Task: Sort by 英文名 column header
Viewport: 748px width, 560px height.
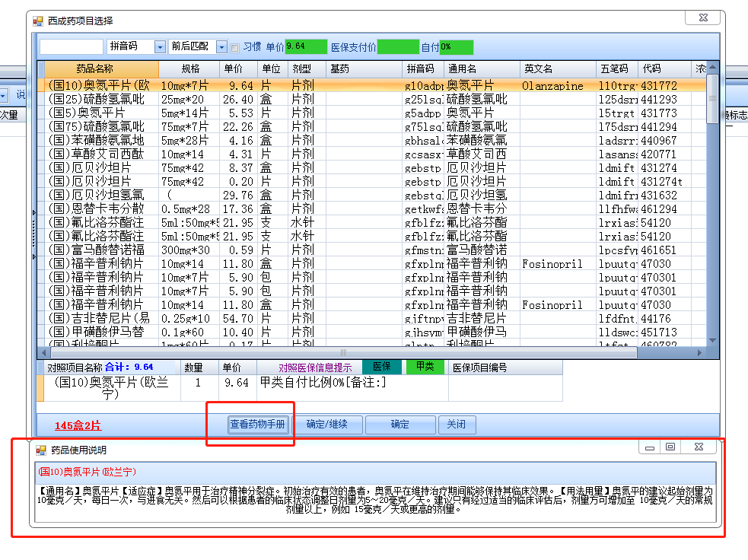Action: pos(558,68)
